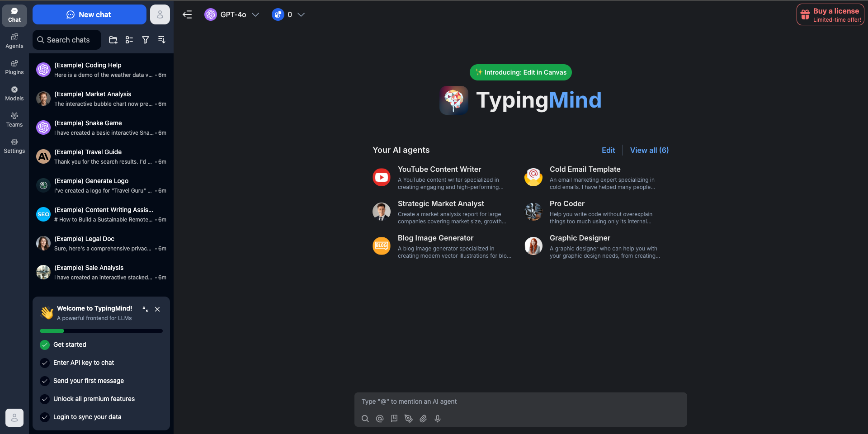
Task: Open the Plugins section
Action: pyautogui.click(x=14, y=67)
